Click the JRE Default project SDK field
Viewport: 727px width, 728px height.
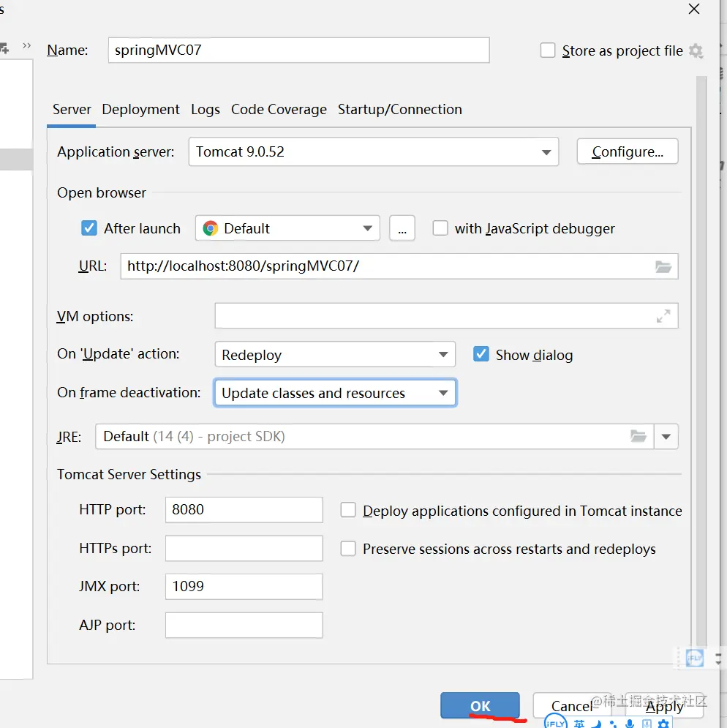(374, 436)
